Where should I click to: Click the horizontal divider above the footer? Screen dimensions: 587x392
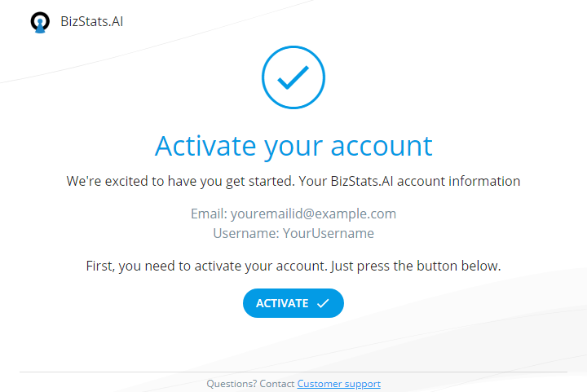point(293,372)
